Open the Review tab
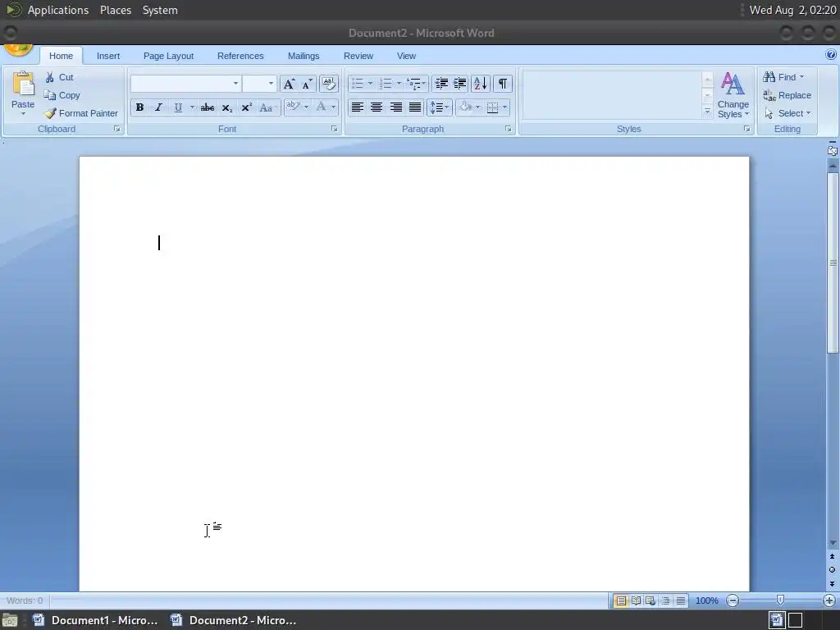The height and width of the screenshot is (630, 840). click(x=358, y=56)
